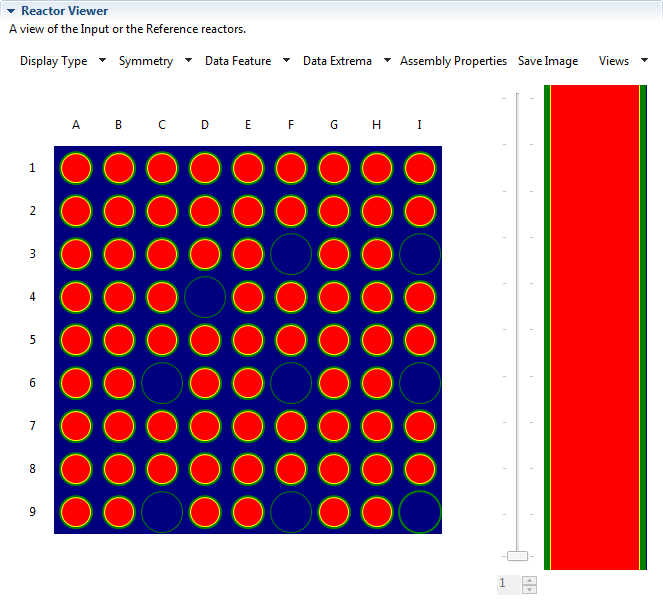Open Assembly Properties
The image size is (663, 605).
[x=453, y=61]
